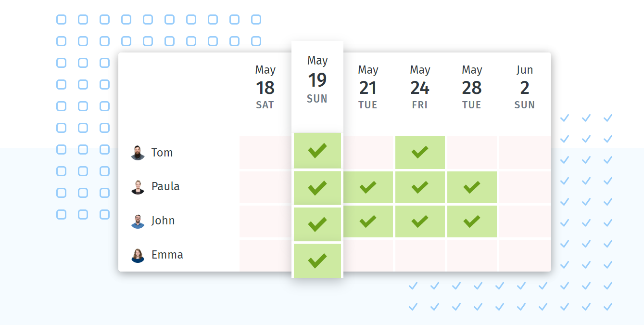Click John's avatar picture

pyautogui.click(x=138, y=221)
